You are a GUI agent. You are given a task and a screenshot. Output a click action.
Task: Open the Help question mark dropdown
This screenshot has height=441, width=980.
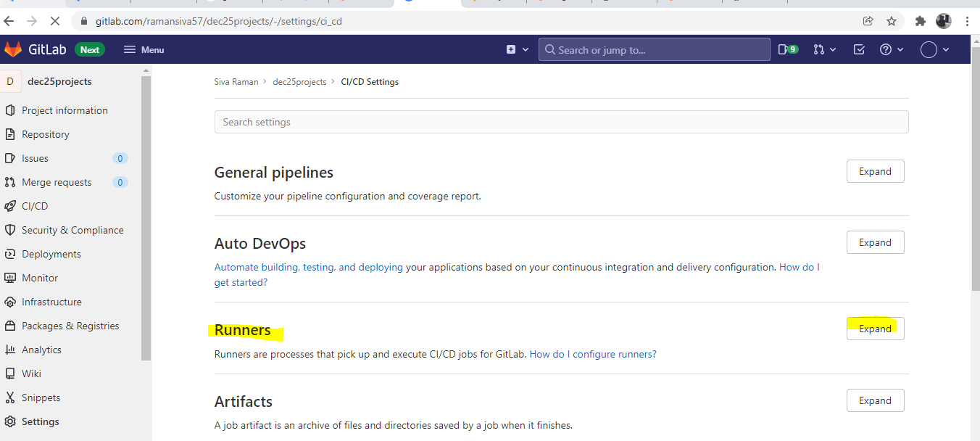click(891, 49)
